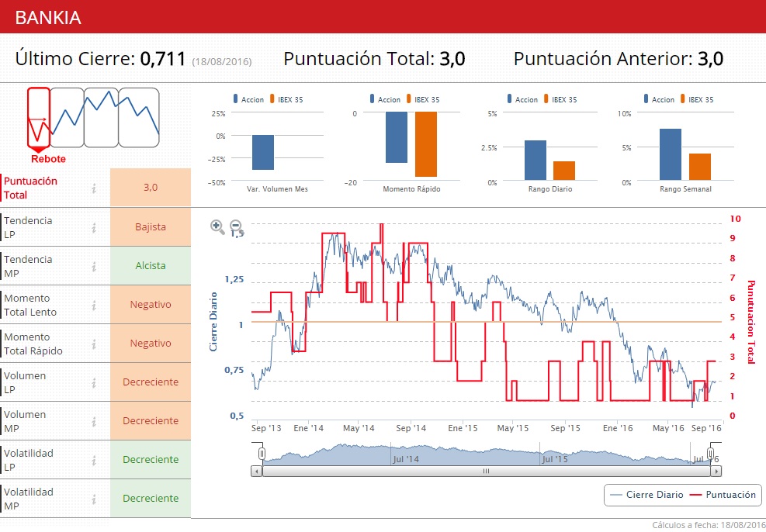Click Decreciente value for Volumen LP
The width and height of the screenshot is (766, 532).
click(x=151, y=382)
